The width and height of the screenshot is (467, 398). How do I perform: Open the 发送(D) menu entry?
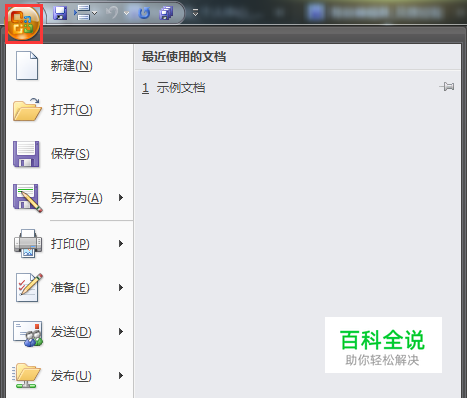click(x=70, y=332)
